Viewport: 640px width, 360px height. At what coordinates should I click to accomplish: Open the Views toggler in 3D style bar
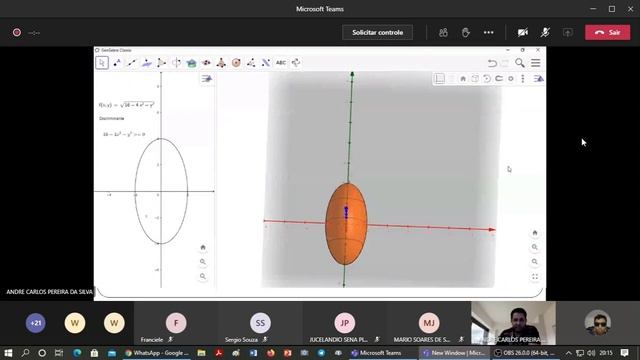(539, 79)
